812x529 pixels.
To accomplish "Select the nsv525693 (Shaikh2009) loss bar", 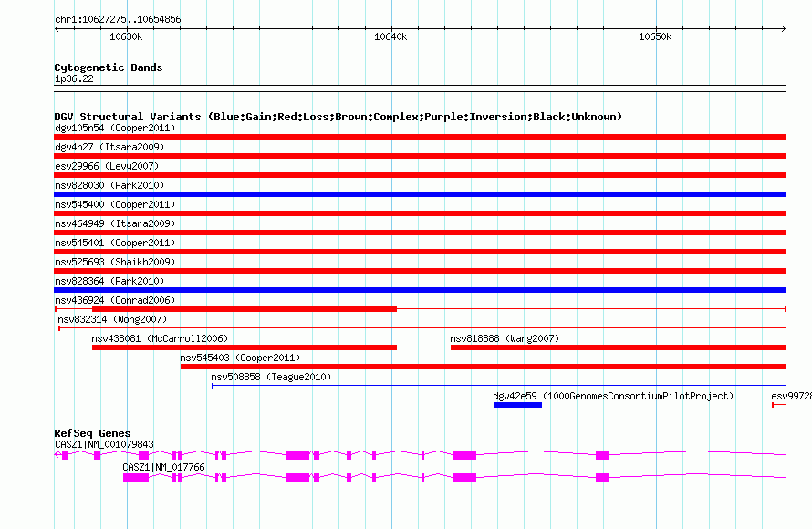I will [x=420, y=271].
